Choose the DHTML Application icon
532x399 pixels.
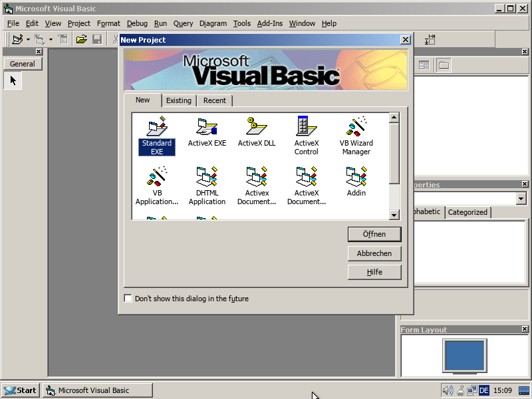pos(207,186)
